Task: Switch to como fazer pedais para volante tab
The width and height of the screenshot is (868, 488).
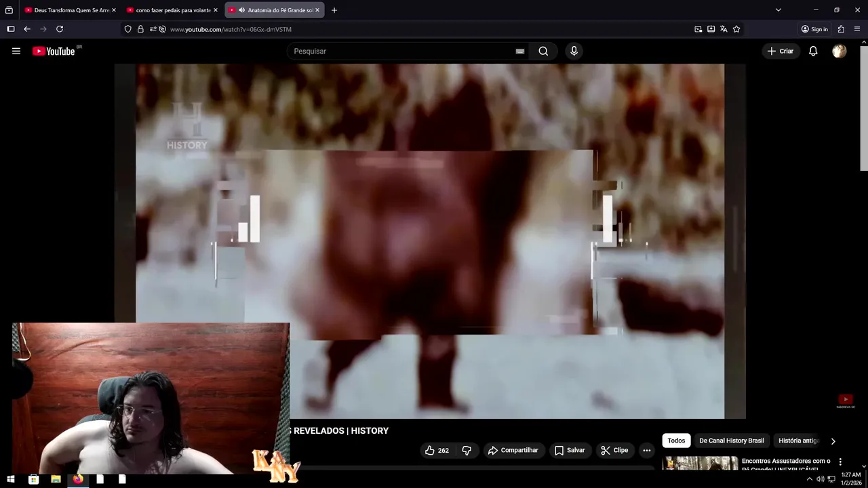Action: tap(173, 10)
